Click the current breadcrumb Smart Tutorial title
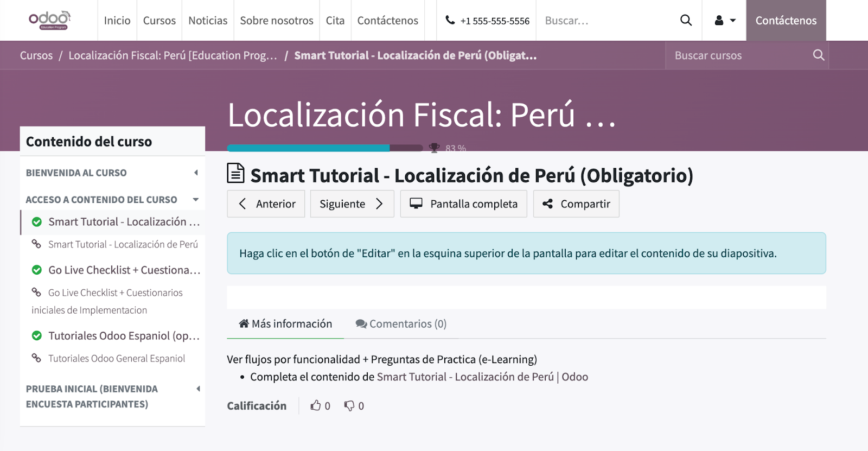The image size is (868, 451). [416, 55]
